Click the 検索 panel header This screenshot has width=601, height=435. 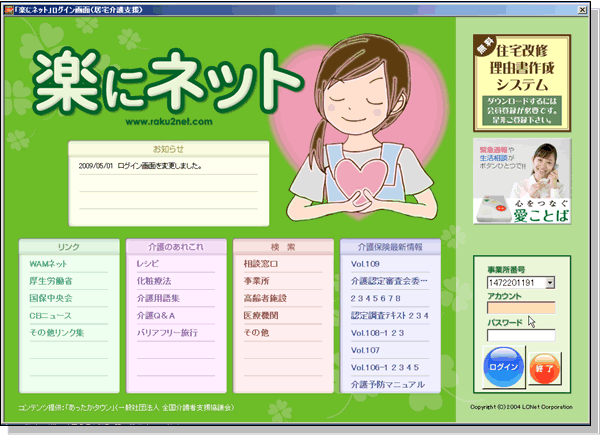[x=283, y=247]
